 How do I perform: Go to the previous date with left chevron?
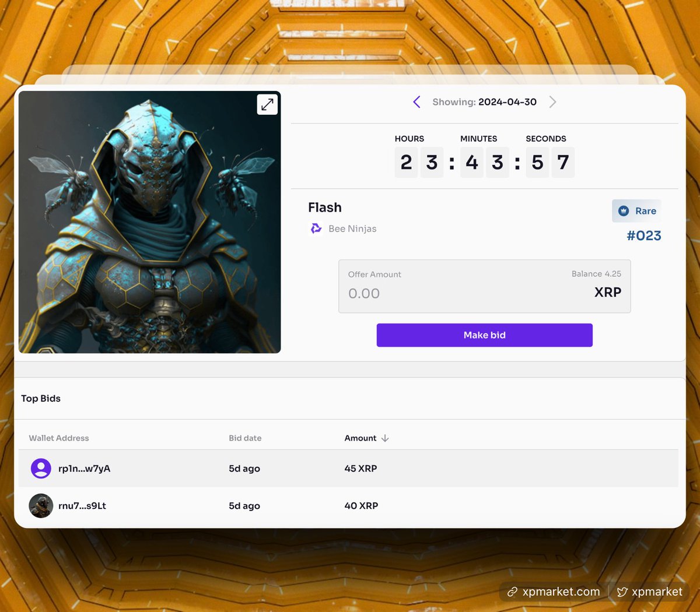coord(416,102)
